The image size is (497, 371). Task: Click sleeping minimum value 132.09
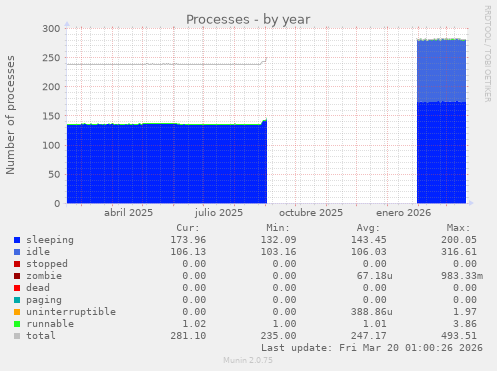[x=279, y=240]
